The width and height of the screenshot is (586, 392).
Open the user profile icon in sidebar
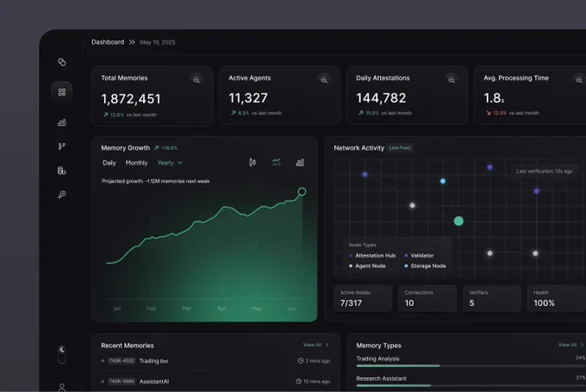coord(62,388)
